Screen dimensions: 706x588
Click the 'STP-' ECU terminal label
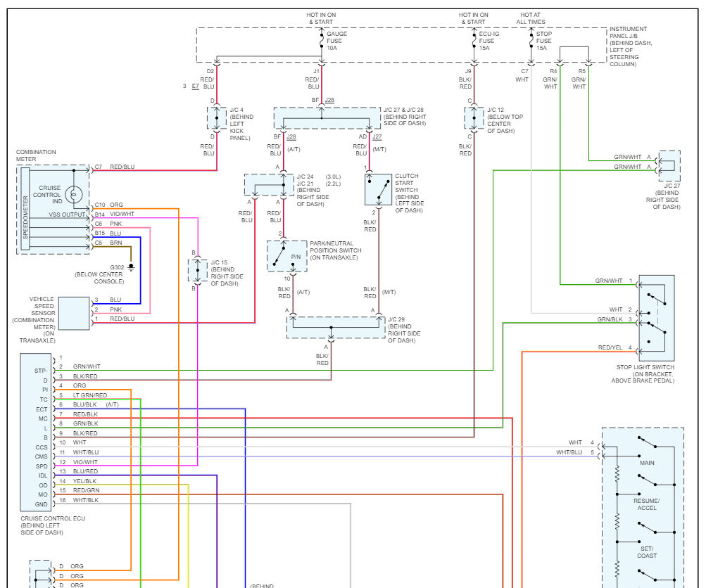pos(41,371)
